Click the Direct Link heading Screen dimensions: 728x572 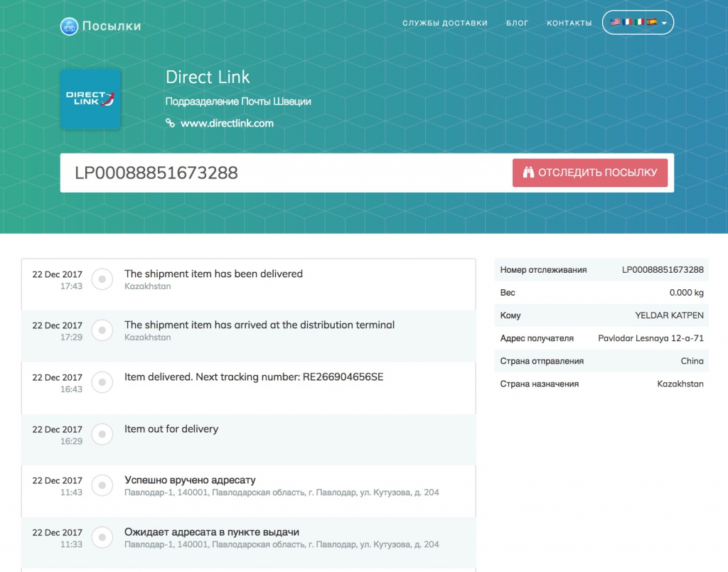pyautogui.click(x=208, y=77)
